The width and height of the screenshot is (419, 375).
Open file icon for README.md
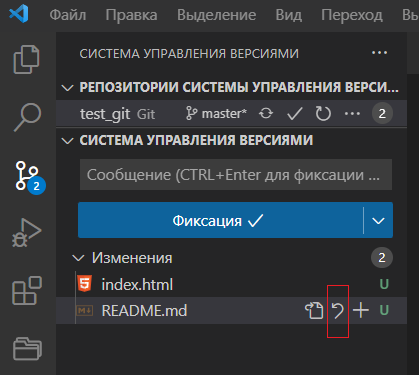pyautogui.click(x=314, y=311)
